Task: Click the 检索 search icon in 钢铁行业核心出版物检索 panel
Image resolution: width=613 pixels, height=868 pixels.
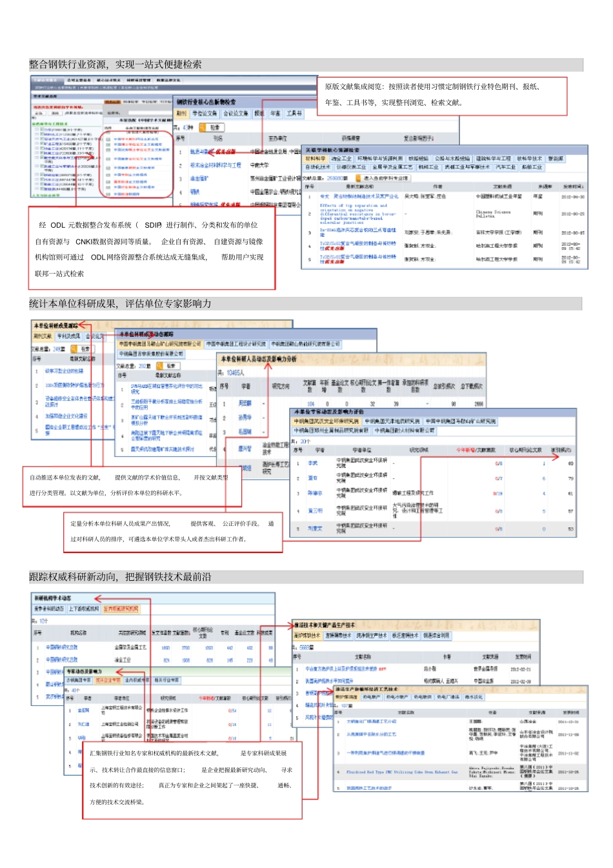Action: click(x=212, y=127)
